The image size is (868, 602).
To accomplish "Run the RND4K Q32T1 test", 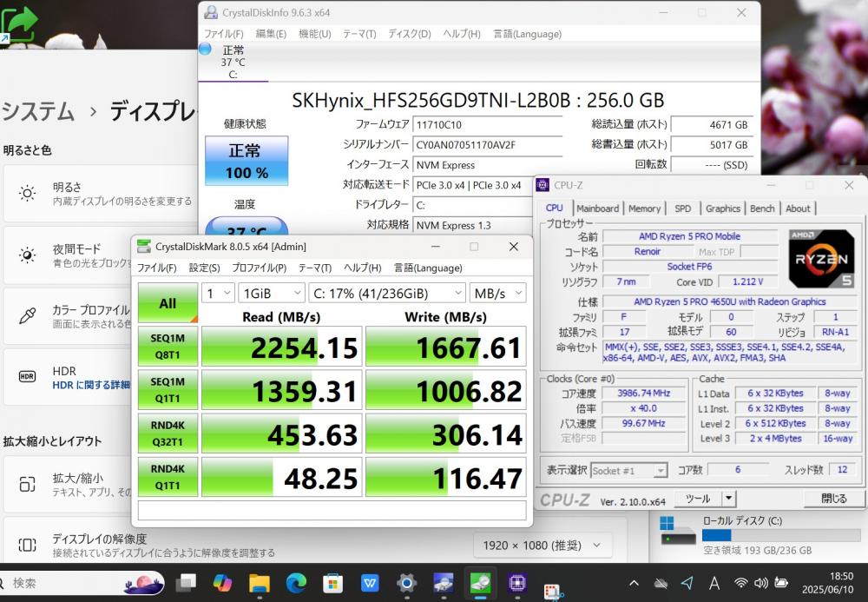I will pos(168,433).
